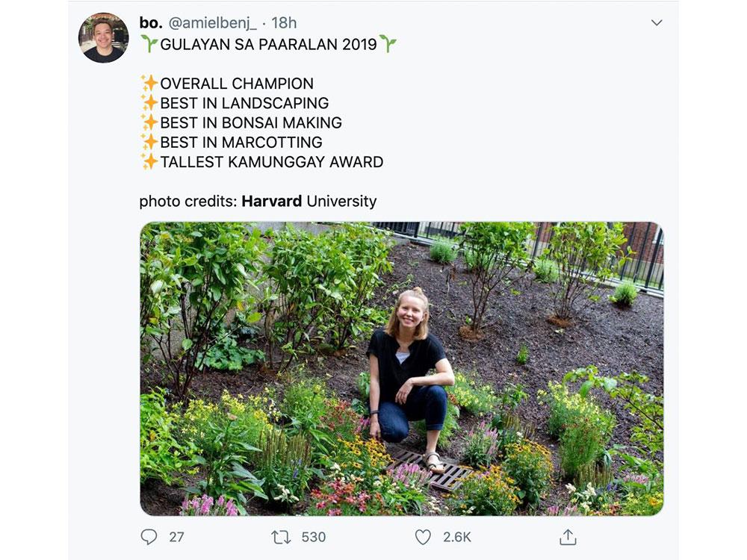Click the GULAYAN SA PAARALAN 2019 heading text
The width and height of the screenshot is (747, 560).
coord(268,44)
